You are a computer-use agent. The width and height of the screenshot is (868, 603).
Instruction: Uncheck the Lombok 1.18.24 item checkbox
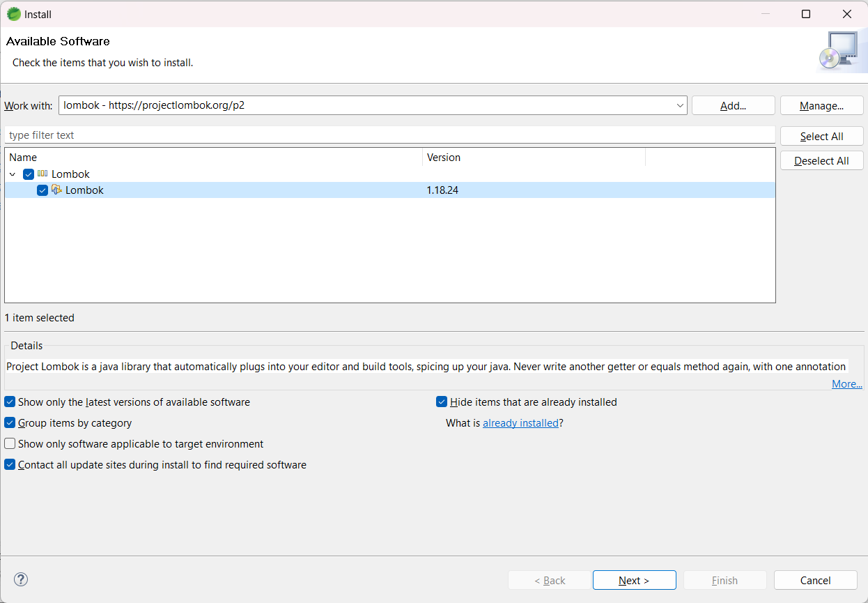pyautogui.click(x=42, y=190)
